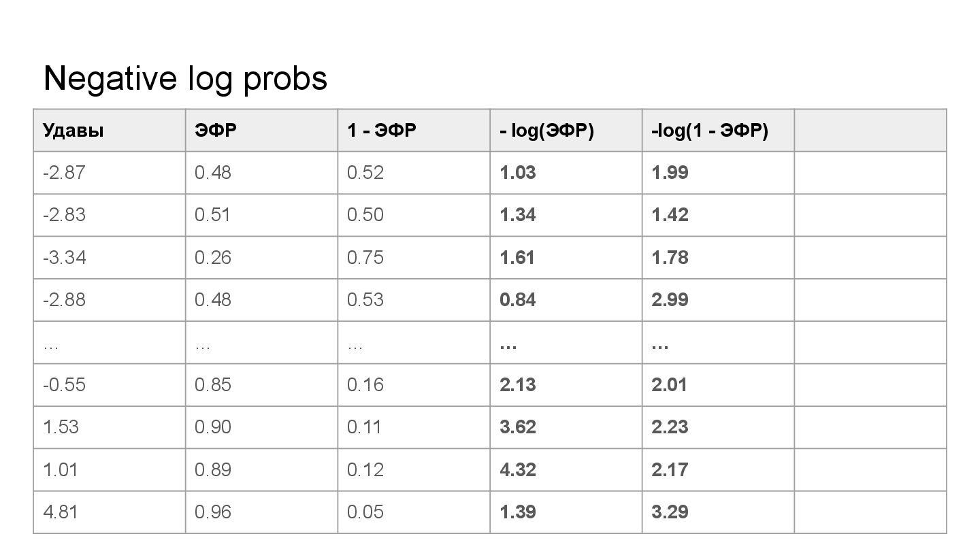Select the cell showing 0.05
980x551 pixels.
coord(365,512)
